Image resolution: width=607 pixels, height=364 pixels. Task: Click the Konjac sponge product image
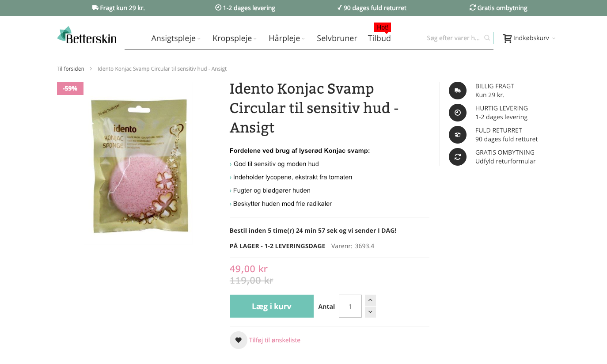140,166
